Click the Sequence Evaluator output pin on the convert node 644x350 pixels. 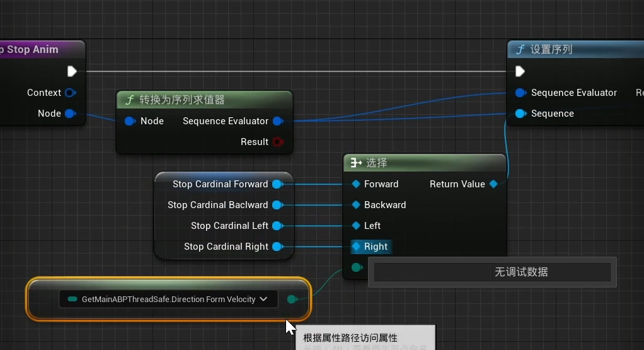pyautogui.click(x=278, y=121)
